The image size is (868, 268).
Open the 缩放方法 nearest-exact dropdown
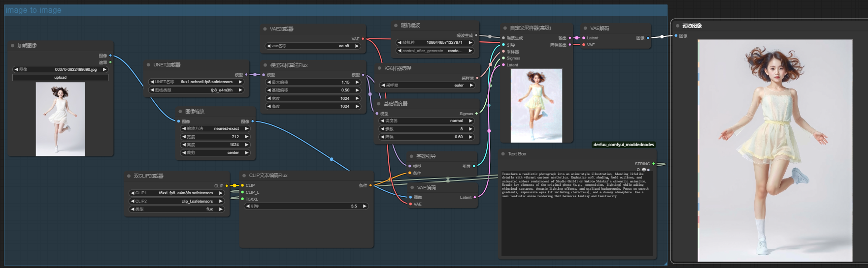pyautogui.click(x=216, y=129)
